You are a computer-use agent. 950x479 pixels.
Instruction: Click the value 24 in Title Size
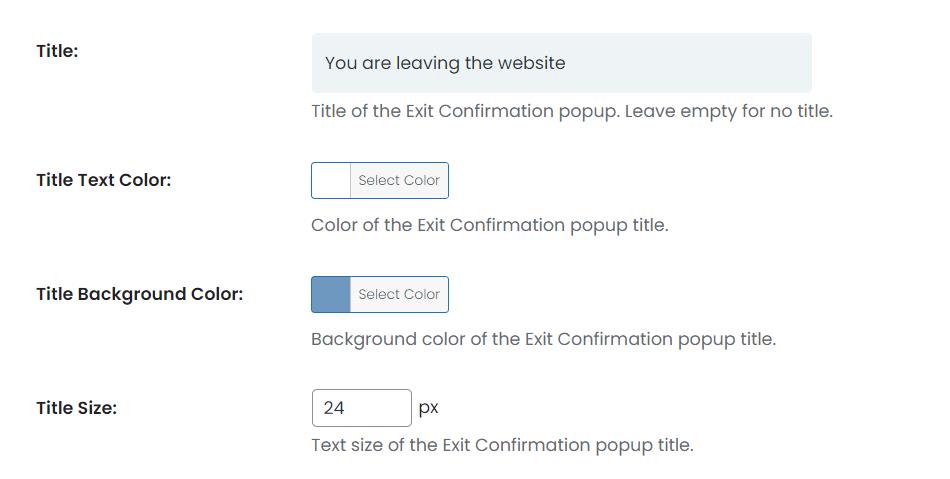coord(334,408)
